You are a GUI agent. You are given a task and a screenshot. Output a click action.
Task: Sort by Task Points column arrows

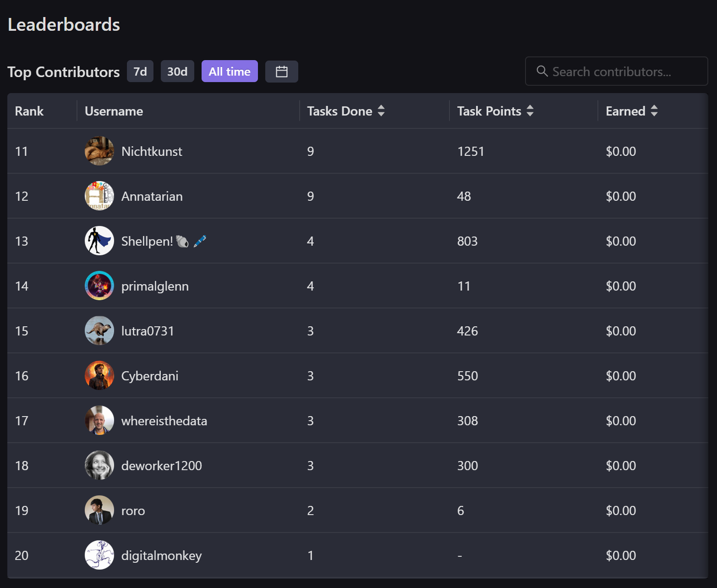click(x=530, y=111)
